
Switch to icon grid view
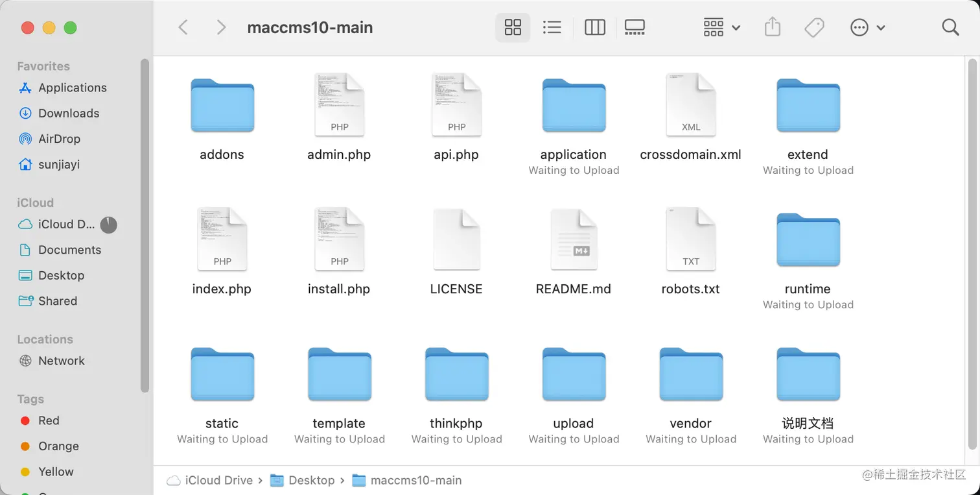513,27
